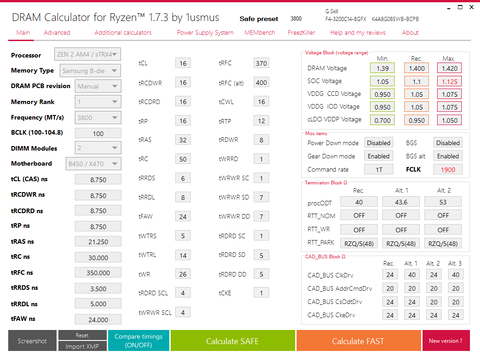This screenshot has width=480, height=361.
Task: Switch to the Advanced tab
Action: 57,33
